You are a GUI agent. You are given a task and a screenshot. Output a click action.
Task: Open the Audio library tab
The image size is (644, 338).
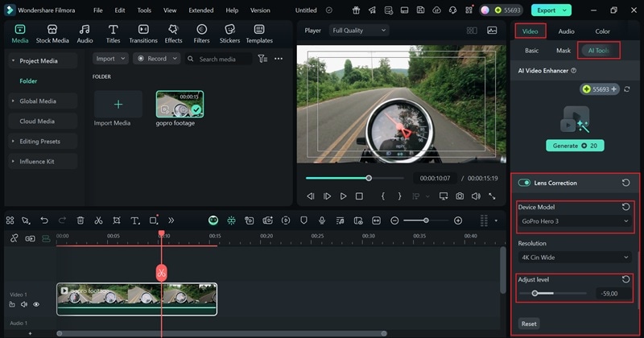[x=85, y=34]
